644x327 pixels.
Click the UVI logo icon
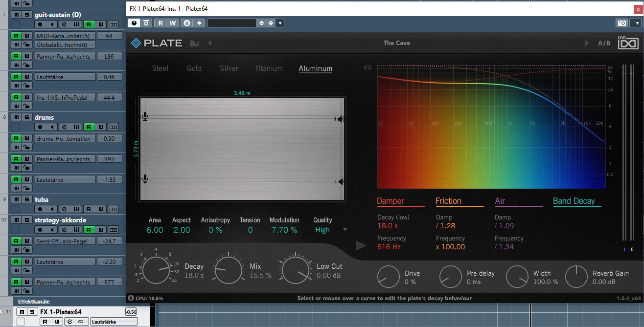628,43
